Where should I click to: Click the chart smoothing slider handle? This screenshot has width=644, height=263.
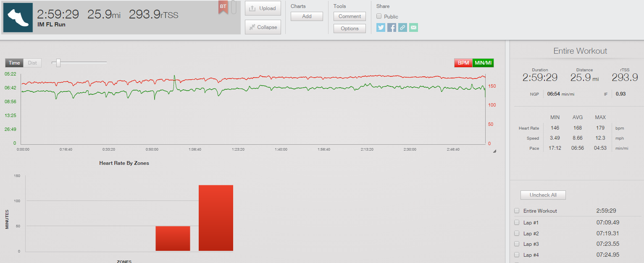click(x=58, y=63)
